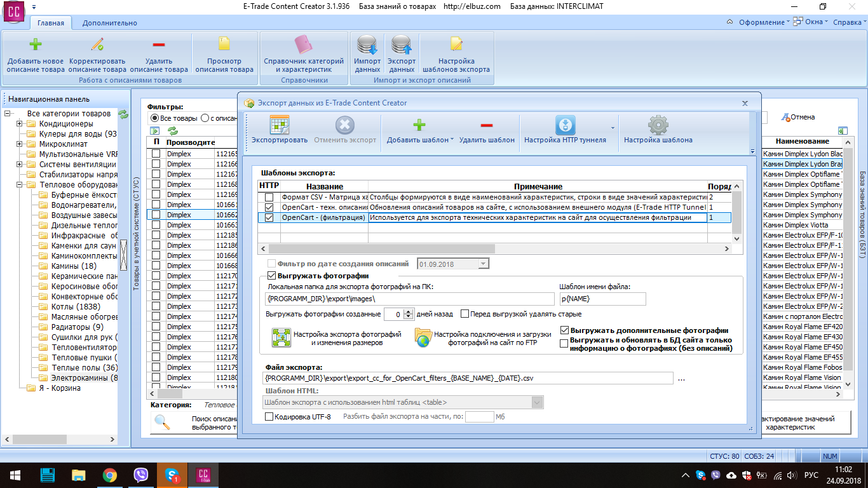The image size is (868, 488).
Task: Toggle HTTP checkbox for OpenCart - (фильтрация)
Action: pos(269,217)
